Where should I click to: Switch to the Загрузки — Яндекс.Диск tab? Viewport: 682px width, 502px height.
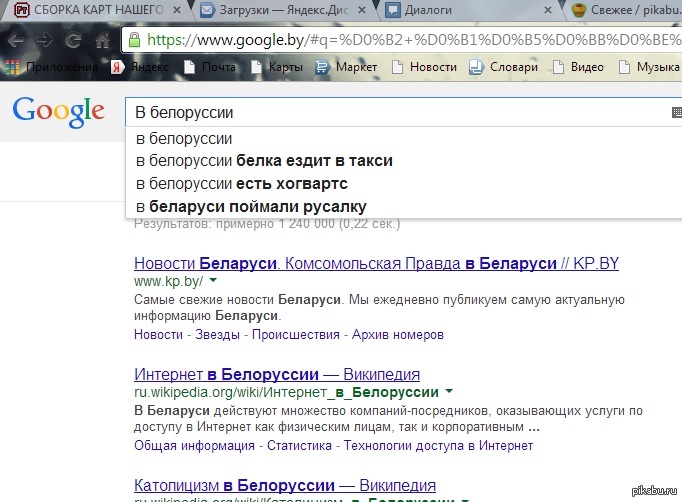285,11
